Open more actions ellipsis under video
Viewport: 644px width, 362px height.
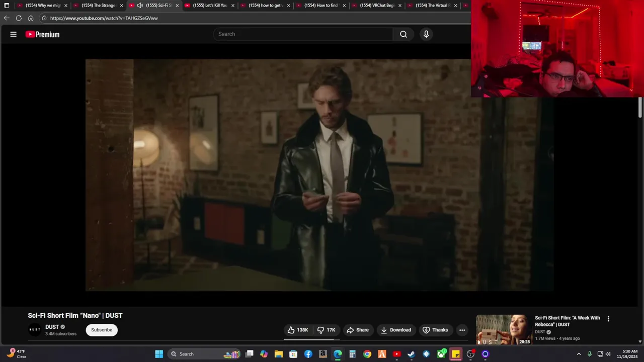462,330
